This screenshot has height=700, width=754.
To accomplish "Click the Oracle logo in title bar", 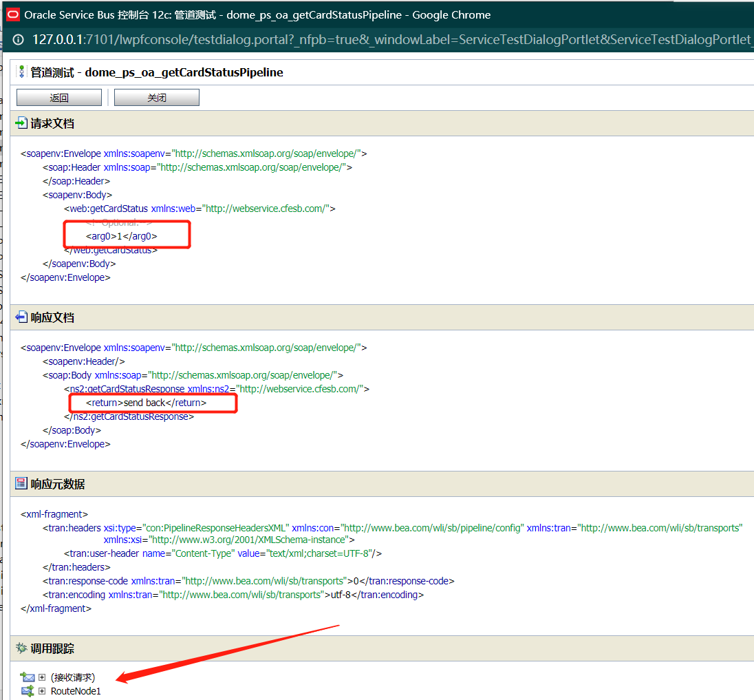I will coord(13,15).
